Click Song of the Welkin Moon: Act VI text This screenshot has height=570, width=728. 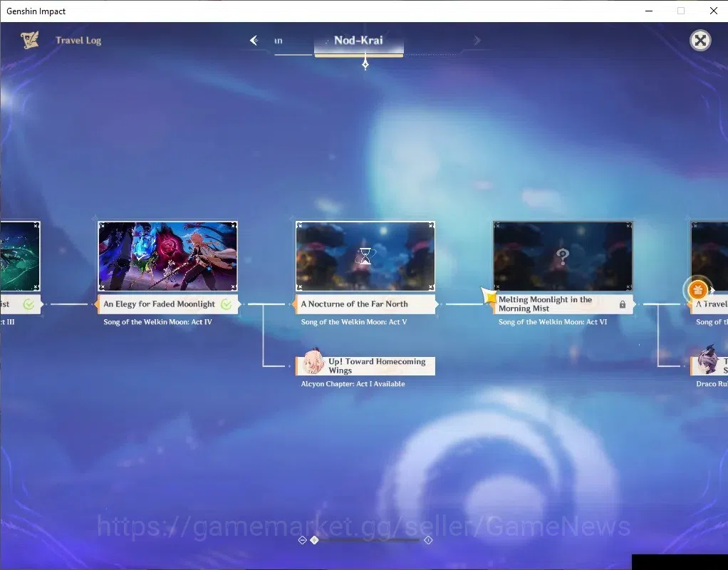click(x=553, y=322)
